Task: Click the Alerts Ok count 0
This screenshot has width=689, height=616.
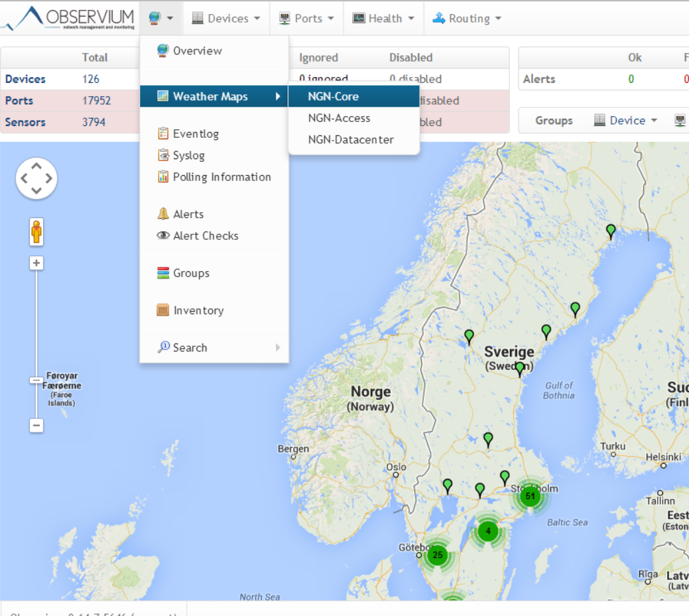Action: (x=631, y=79)
